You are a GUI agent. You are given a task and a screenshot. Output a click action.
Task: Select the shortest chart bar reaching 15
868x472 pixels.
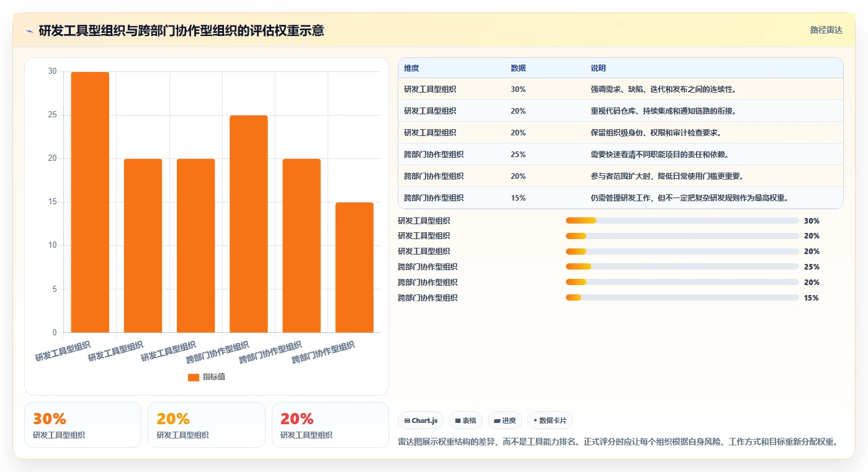tap(354, 267)
